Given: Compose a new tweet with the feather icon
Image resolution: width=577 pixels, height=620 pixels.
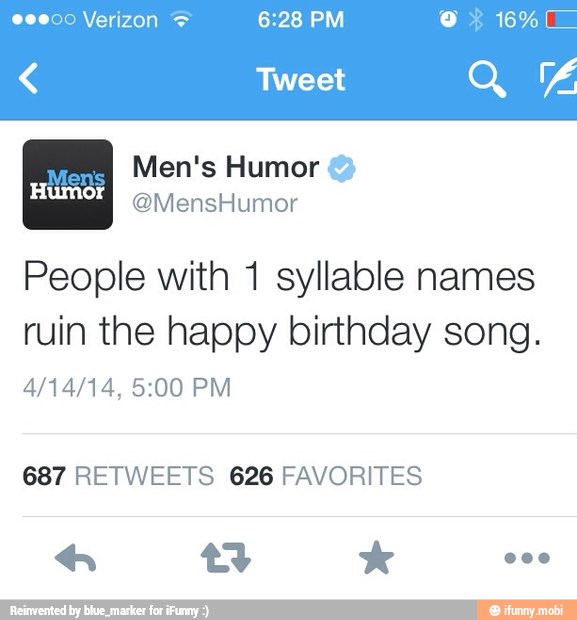Looking at the screenshot, I should tap(558, 78).
